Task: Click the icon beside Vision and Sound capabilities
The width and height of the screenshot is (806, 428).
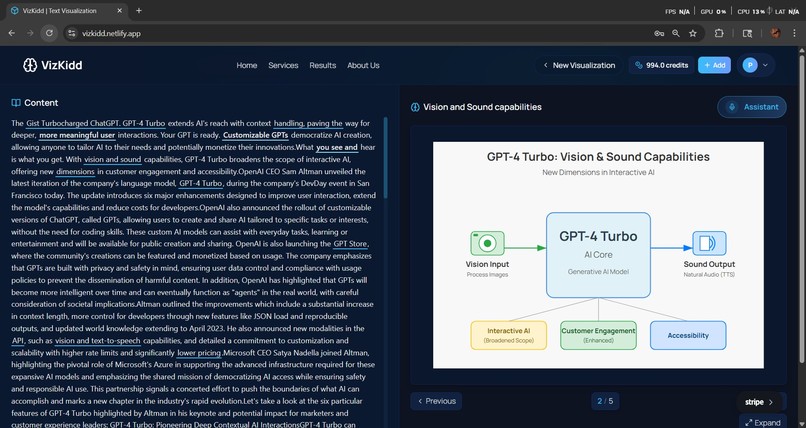Action: point(415,107)
